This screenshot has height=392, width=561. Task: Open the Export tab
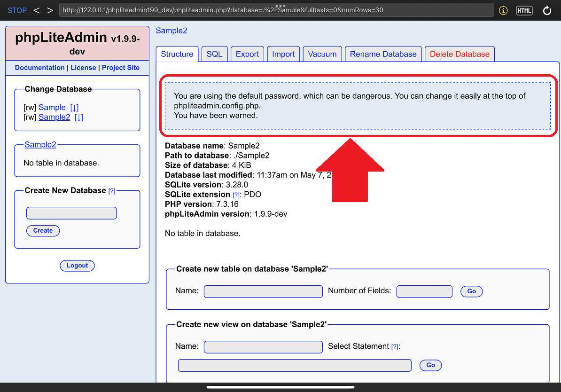point(247,54)
